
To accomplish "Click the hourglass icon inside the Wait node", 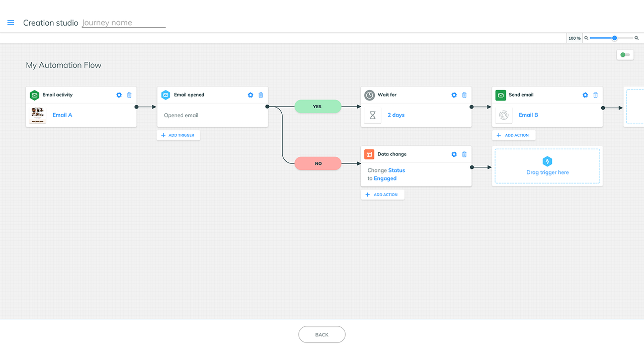I will click(x=372, y=115).
